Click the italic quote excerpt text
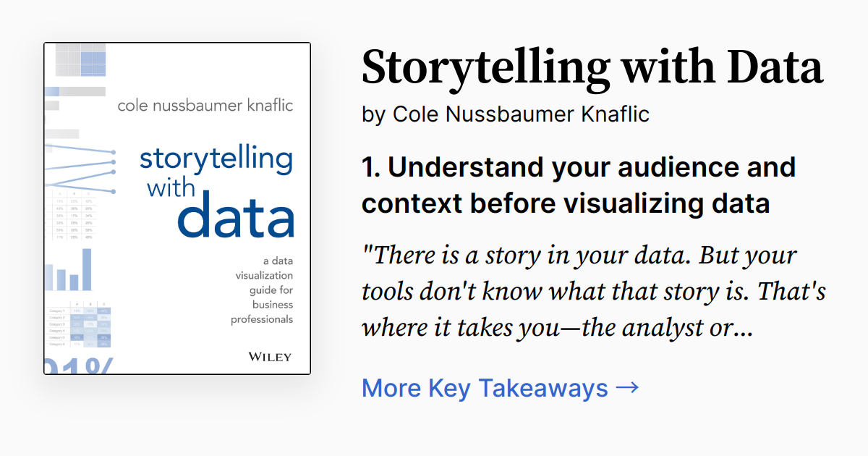 point(593,292)
